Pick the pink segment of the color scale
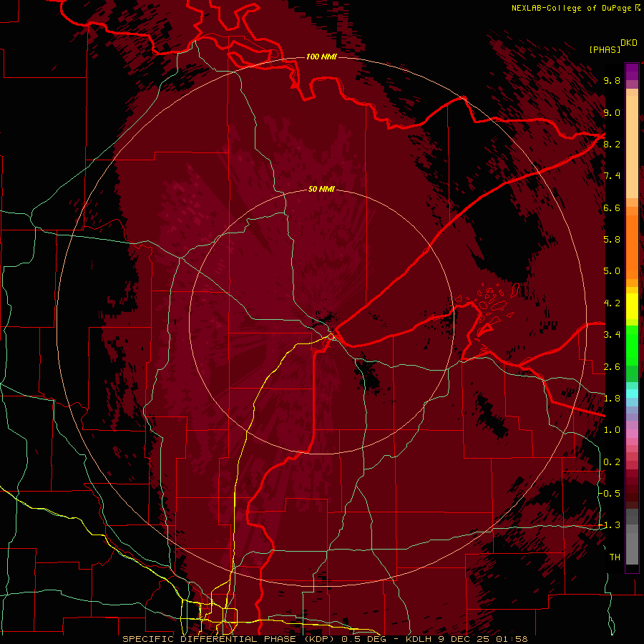This screenshot has height=644, width=644. [x=632, y=434]
